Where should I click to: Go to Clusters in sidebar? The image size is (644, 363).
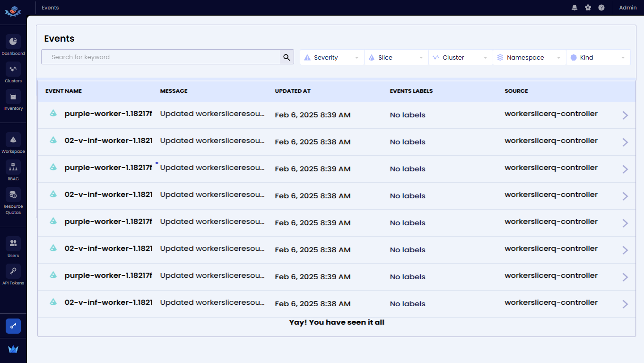[x=13, y=69]
